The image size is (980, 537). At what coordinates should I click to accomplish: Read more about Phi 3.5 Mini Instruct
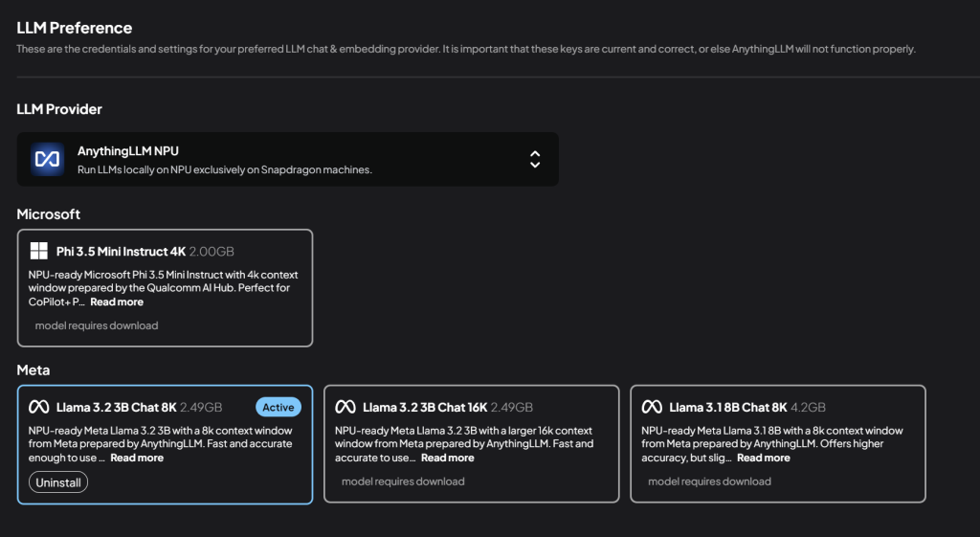(x=117, y=302)
